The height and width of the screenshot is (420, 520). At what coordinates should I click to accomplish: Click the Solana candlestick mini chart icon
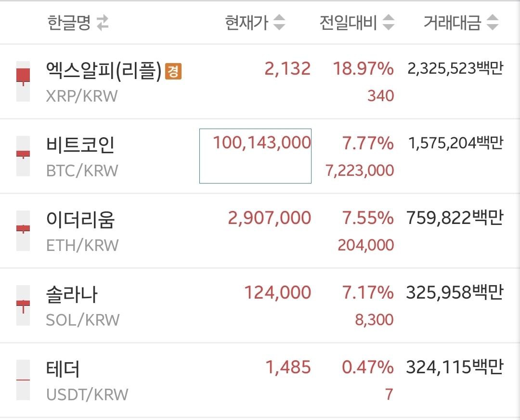point(23,304)
